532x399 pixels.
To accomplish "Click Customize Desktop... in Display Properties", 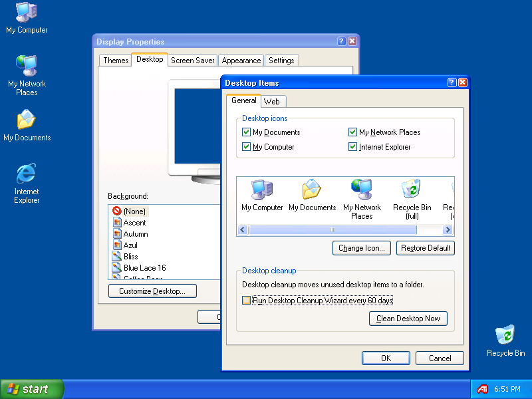I will (x=152, y=291).
